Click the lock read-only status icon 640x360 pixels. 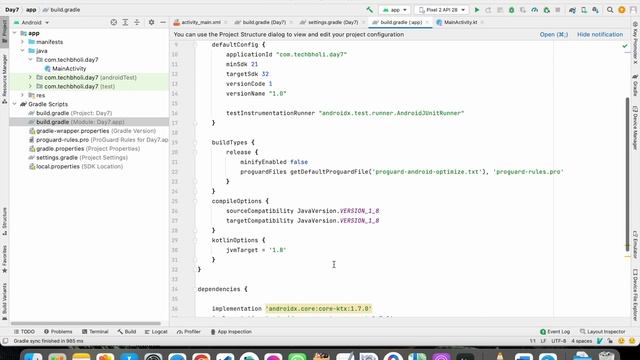[610, 341]
